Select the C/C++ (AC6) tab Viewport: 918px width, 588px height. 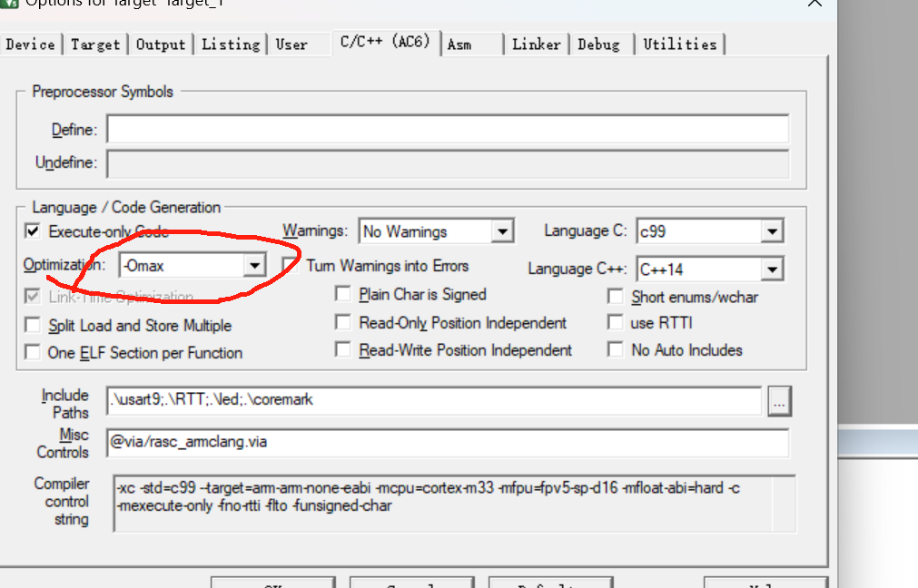[385, 42]
